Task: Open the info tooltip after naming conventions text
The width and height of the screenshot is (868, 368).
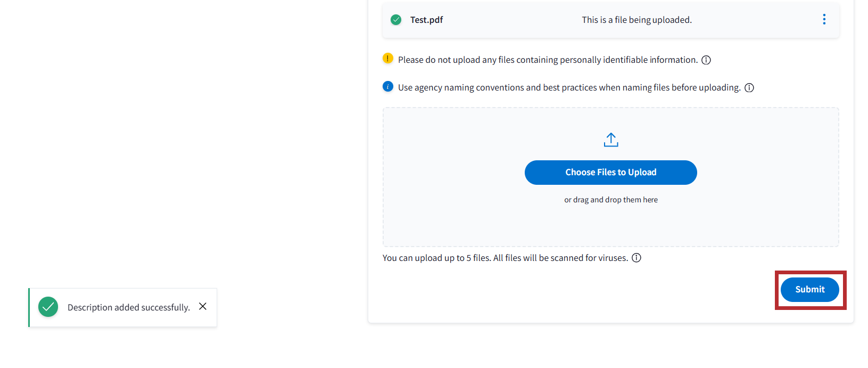Action: point(749,88)
